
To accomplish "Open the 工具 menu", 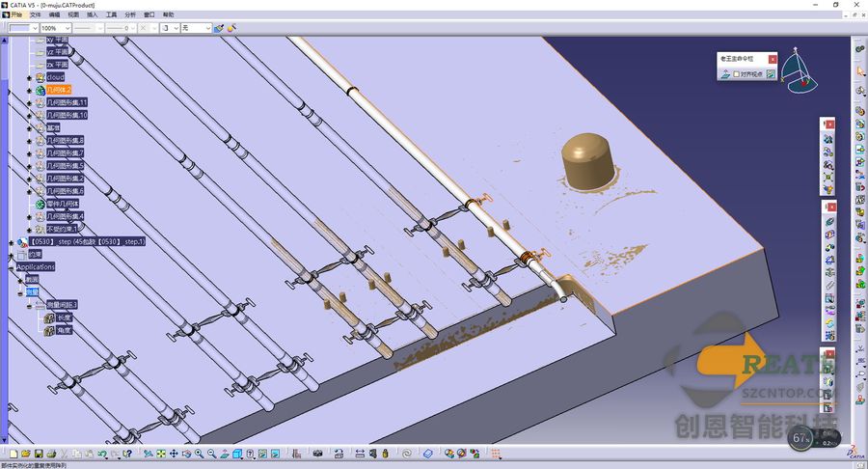I will pos(111,14).
